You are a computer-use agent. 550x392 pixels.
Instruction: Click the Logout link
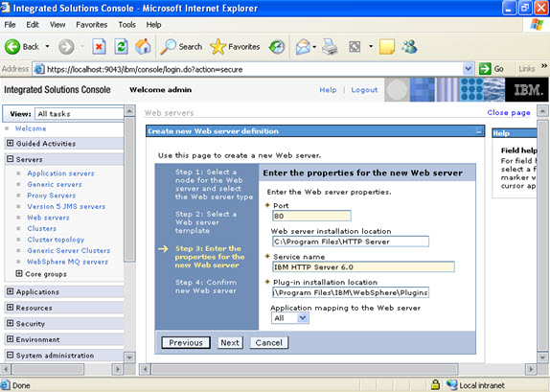[x=364, y=90]
